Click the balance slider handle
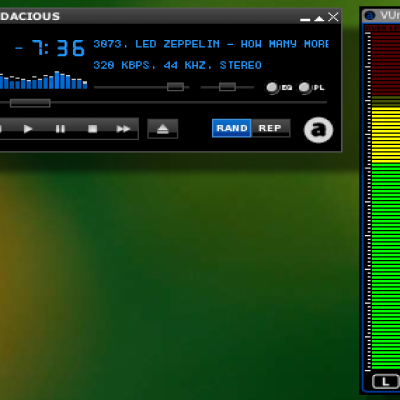The height and width of the screenshot is (400, 400). (x=227, y=87)
